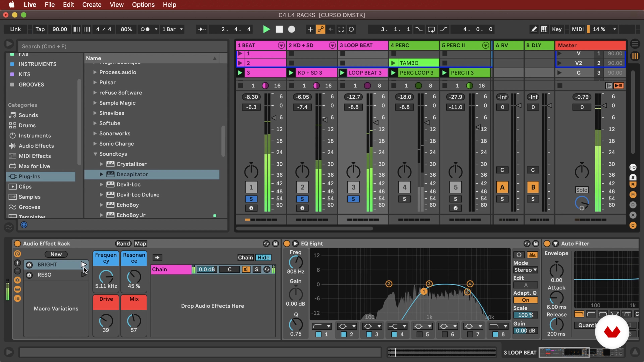Click New macro variation button
Image resolution: width=644 pixels, height=362 pixels.
tap(56, 254)
